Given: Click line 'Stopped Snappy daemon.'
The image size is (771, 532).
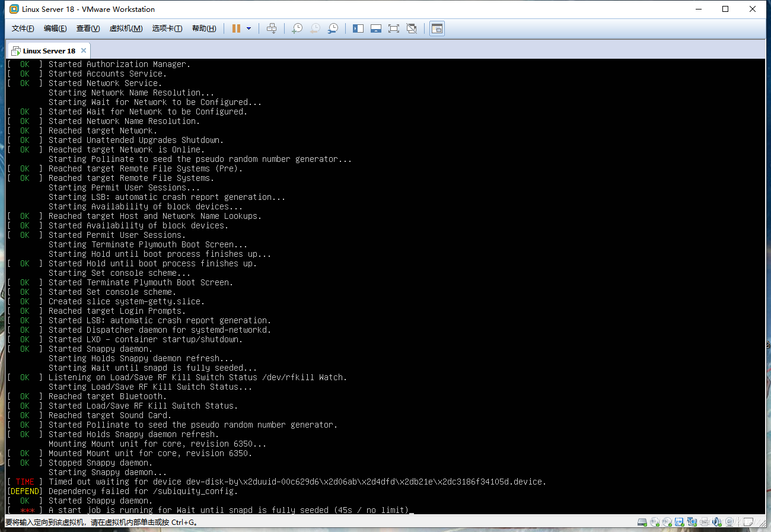Looking at the screenshot, I should click(100, 463).
